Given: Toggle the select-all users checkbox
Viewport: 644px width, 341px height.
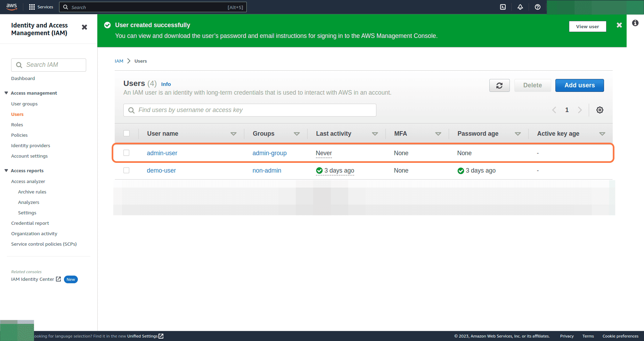Looking at the screenshot, I should [x=127, y=133].
